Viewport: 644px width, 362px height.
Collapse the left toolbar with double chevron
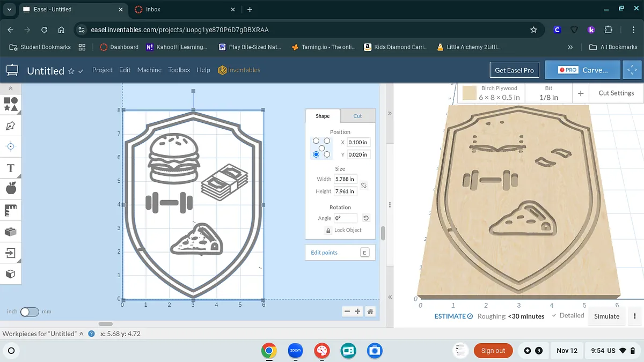[x=10, y=88]
